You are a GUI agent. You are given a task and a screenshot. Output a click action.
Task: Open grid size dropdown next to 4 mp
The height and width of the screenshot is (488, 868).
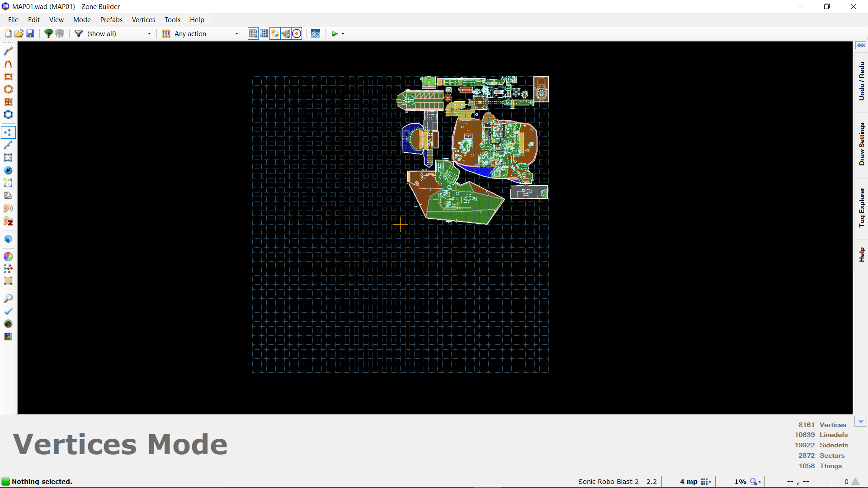(x=706, y=482)
